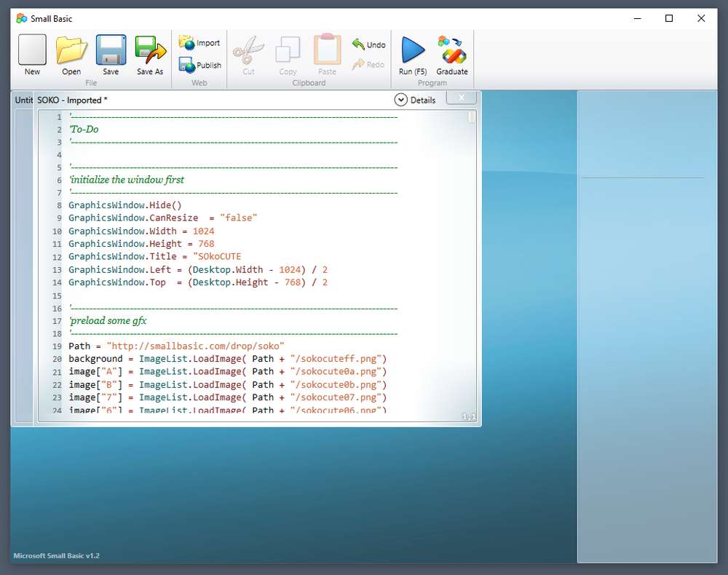This screenshot has height=575, width=728.
Task: Click the 768 value on GraphicsWindow.Height line
Action: (x=206, y=244)
